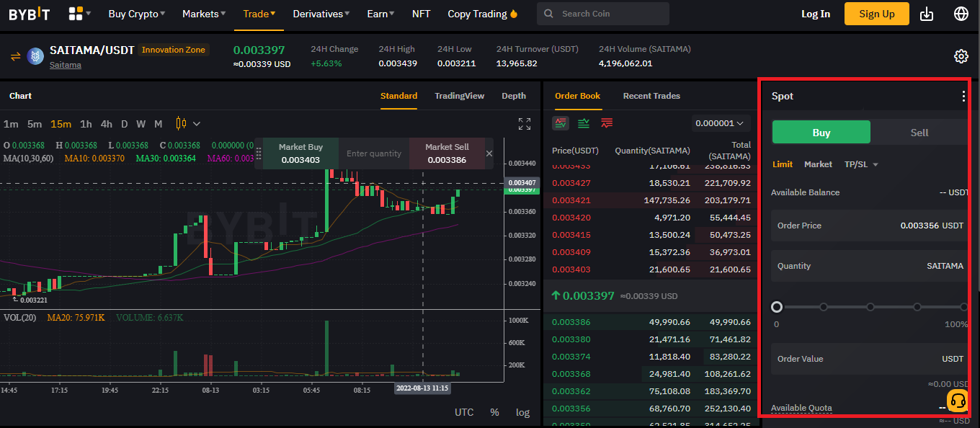980x428 pixels.
Task: Open the Markets dropdown
Action: (x=204, y=14)
